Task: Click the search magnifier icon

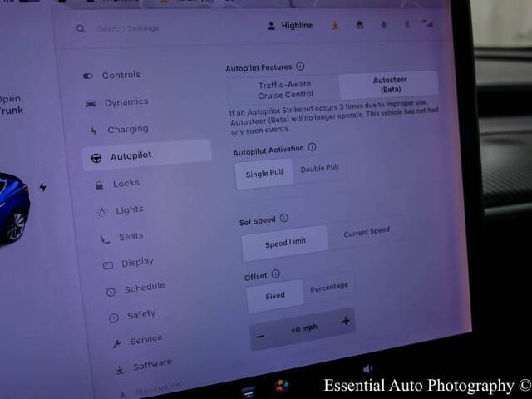Action: 81,29
